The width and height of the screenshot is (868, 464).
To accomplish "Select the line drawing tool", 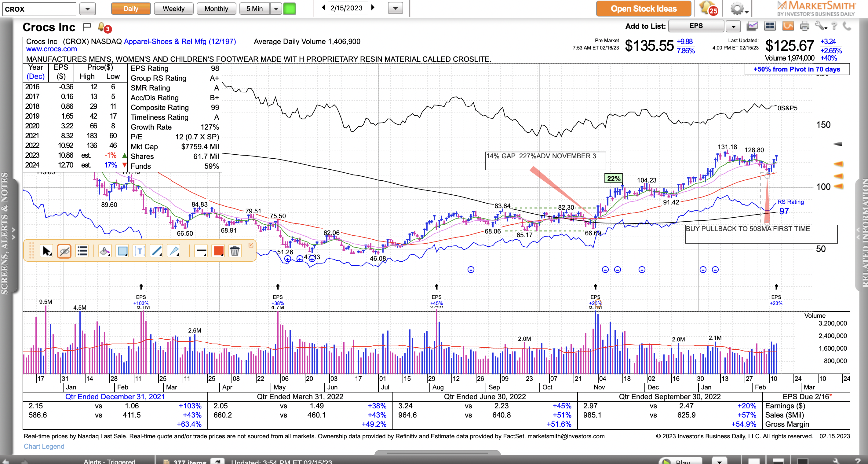I will coord(157,251).
